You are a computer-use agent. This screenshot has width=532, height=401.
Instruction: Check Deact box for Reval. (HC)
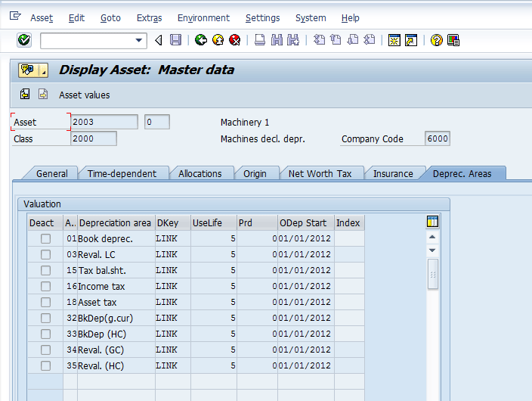click(x=45, y=365)
